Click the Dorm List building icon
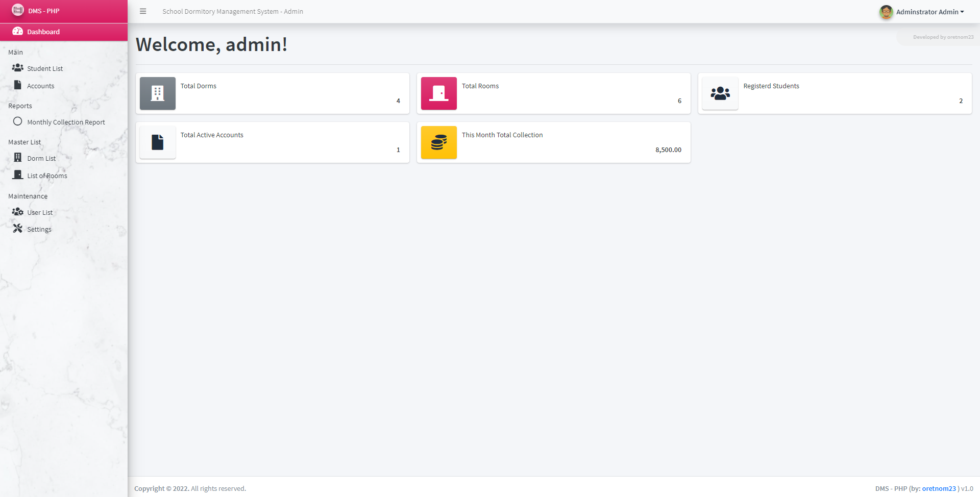Image resolution: width=980 pixels, height=497 pixels. (x=18, y=158)
